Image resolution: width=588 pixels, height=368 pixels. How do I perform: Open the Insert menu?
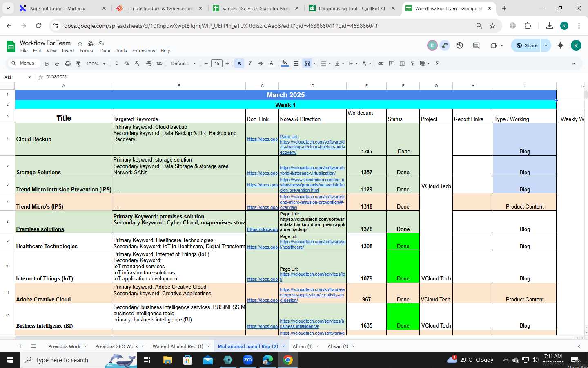[68, 51]
